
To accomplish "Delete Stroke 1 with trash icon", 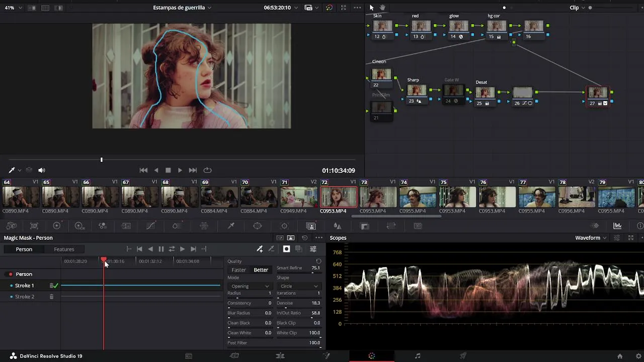I will [x=51, y=286].
